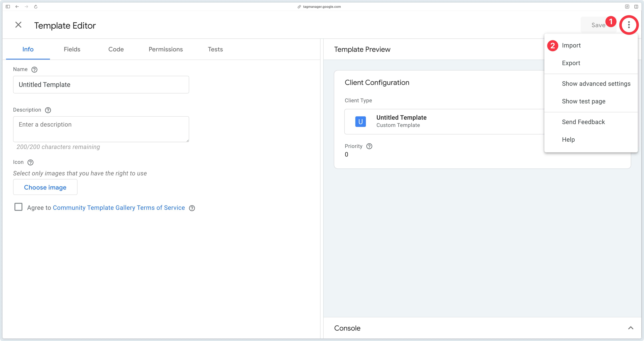Click the help icon next to Icon label
Screen dimensions: 644x341
pos(30,162)
